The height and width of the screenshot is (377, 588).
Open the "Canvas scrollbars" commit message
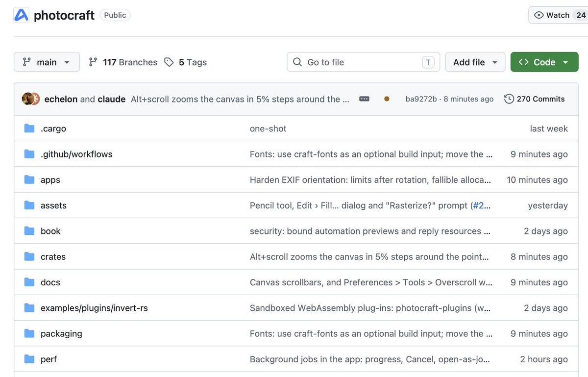point(371,282)
